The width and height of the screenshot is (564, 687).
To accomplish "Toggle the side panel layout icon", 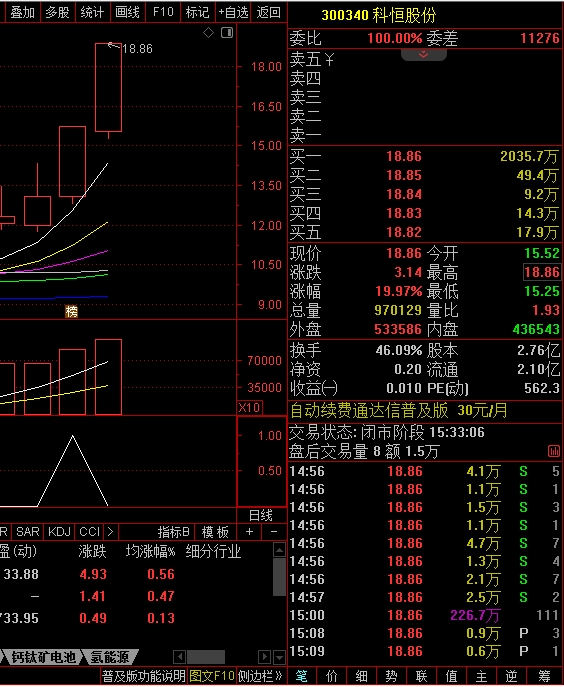I will (227, 32).
